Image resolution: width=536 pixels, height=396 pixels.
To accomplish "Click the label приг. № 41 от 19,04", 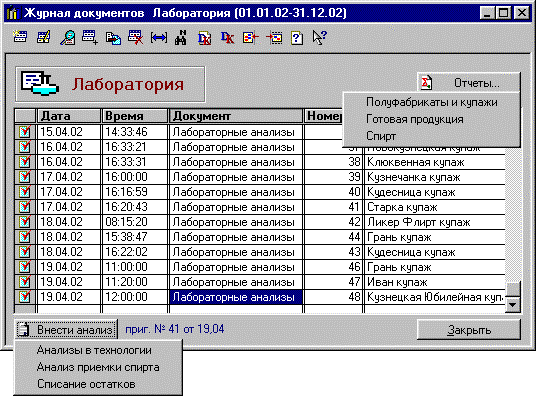I will click(175, 329).
